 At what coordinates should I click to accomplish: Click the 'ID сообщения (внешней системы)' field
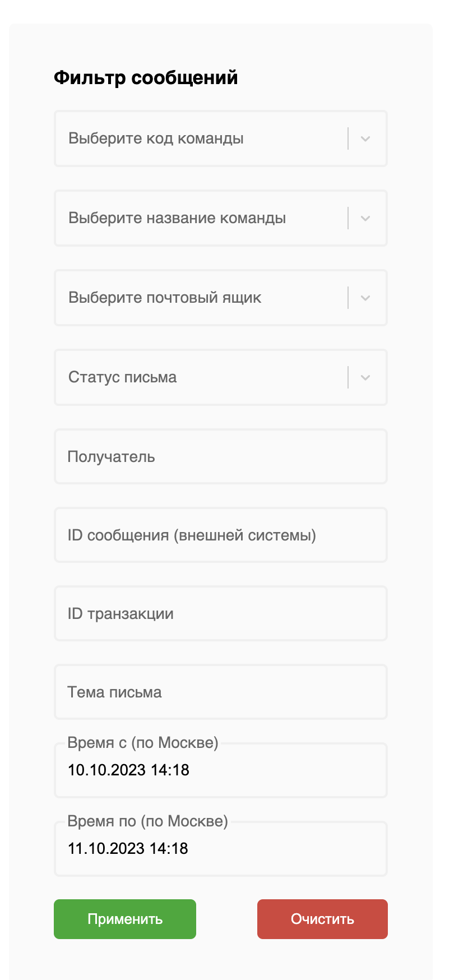point(221,535)
